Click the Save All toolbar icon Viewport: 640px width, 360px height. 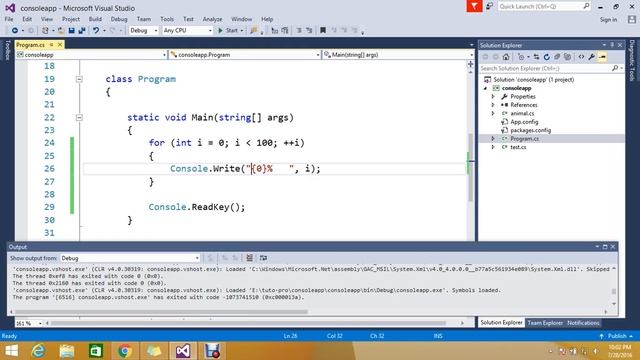82,31
